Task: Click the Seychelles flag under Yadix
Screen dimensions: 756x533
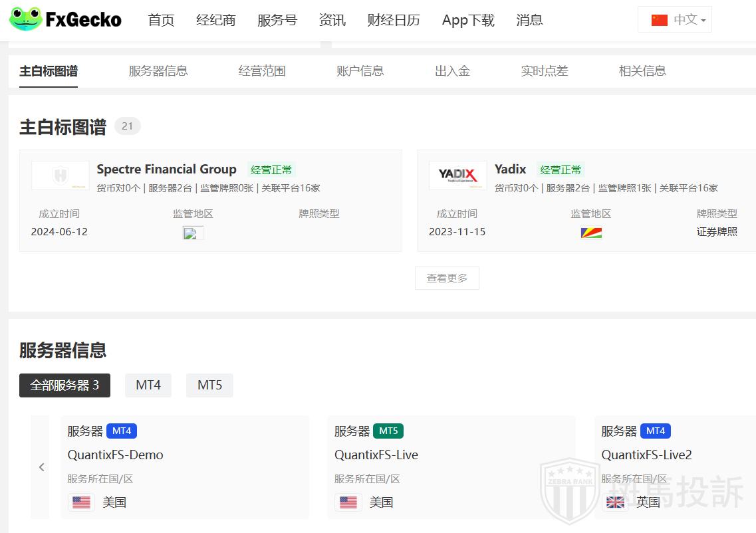Action: [x=590, y=233]
